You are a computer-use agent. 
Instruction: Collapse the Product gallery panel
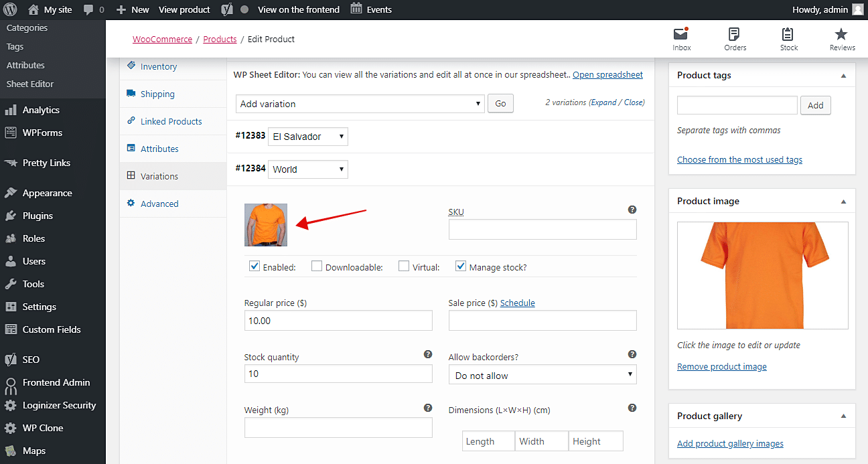click(x=843, y=416)
